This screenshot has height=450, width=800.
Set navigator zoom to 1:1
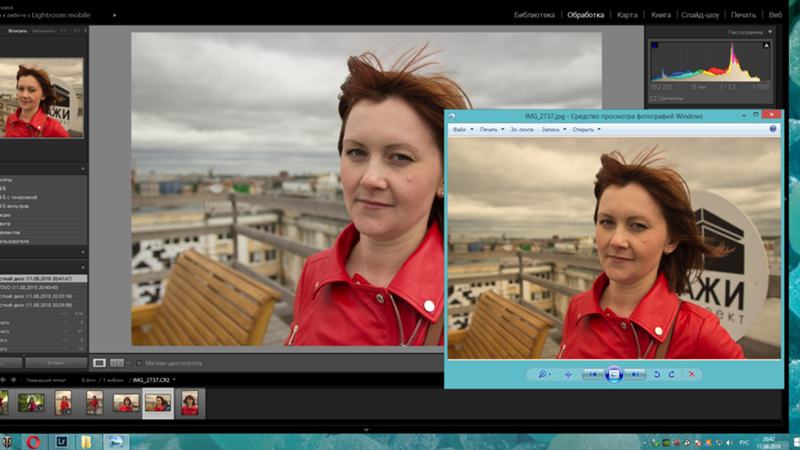[x=63, y=31]
